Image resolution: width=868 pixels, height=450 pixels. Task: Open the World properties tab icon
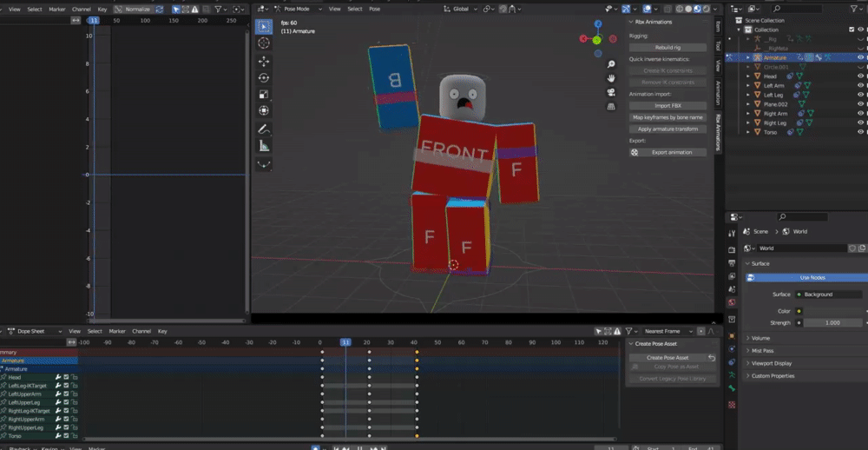coord(732,302)
